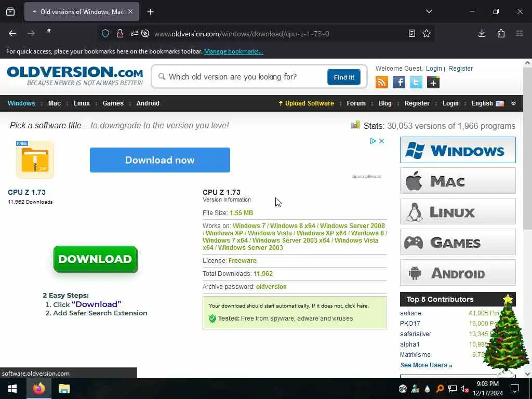Screen dimensions: 532x399
Task: Open contributor sofiane's profile
Action: point(410,313)
